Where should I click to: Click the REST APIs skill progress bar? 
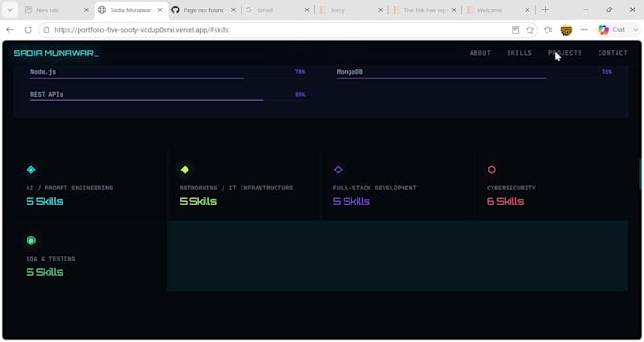[x=168, y=100]
